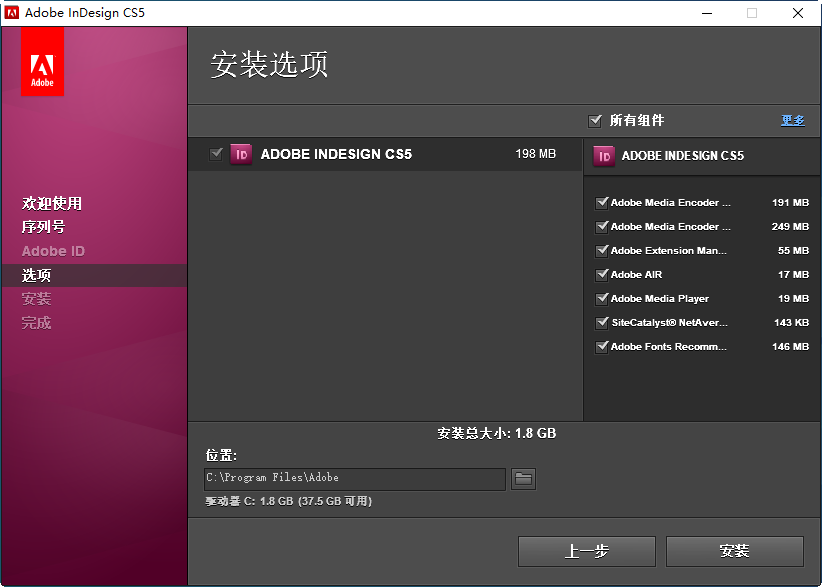The width and height of the screenshot is (822, 587).
Task: Click the Adobe logo in the sidebar
Action: pyautogui.click(x=42, y=62)
